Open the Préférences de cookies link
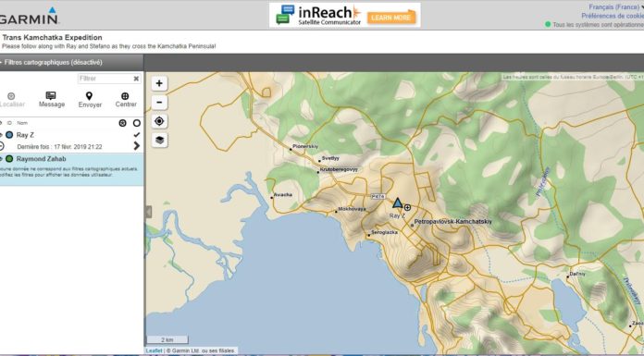Image resolution: width=644 pixels, height=356 pixels. [613, 16]
